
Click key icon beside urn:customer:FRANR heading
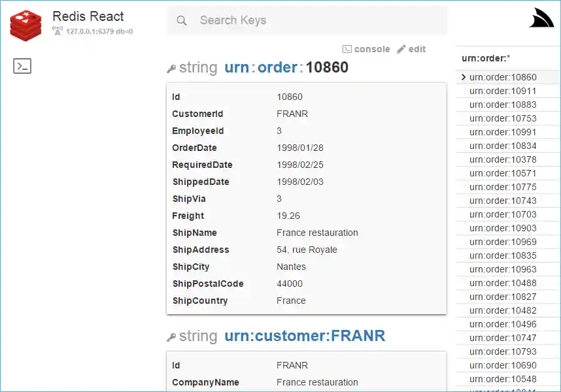tap(171, 336)
